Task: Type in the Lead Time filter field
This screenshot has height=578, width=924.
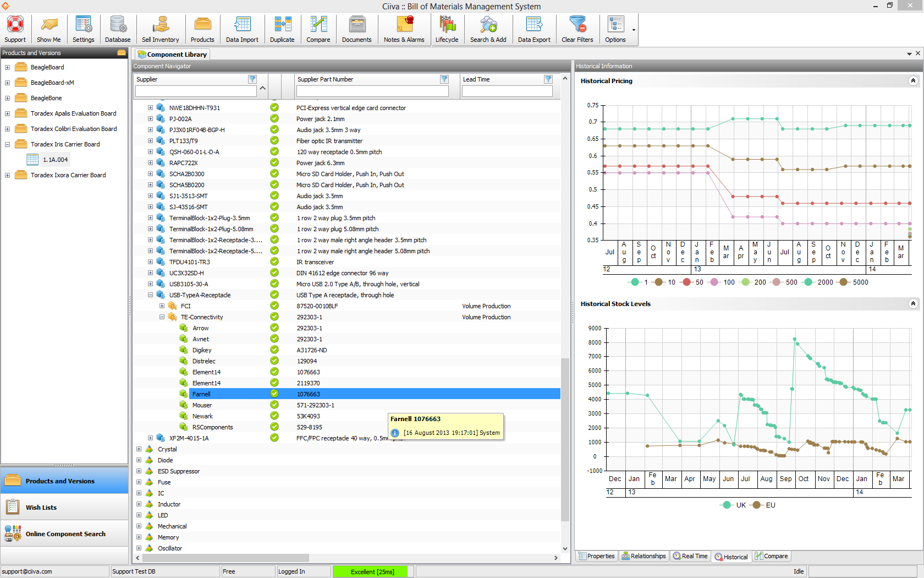Action: (507, 91)
